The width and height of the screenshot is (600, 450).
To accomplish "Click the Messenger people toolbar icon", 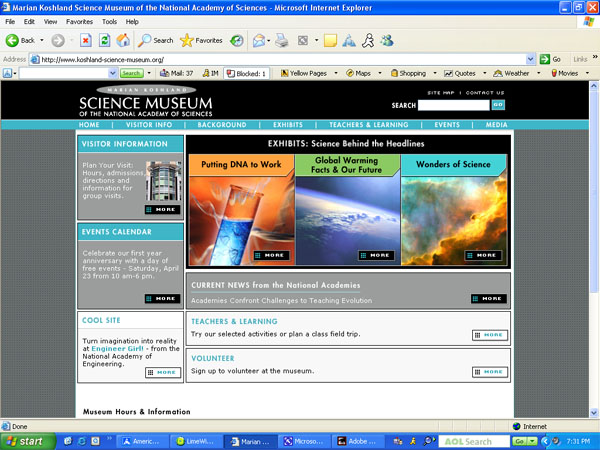I will pyautogui.click(x=387, y=40).
